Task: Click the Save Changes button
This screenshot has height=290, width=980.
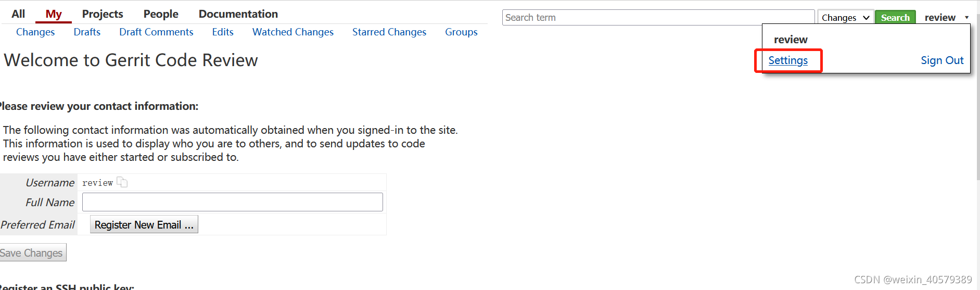Action: [32, 253]
